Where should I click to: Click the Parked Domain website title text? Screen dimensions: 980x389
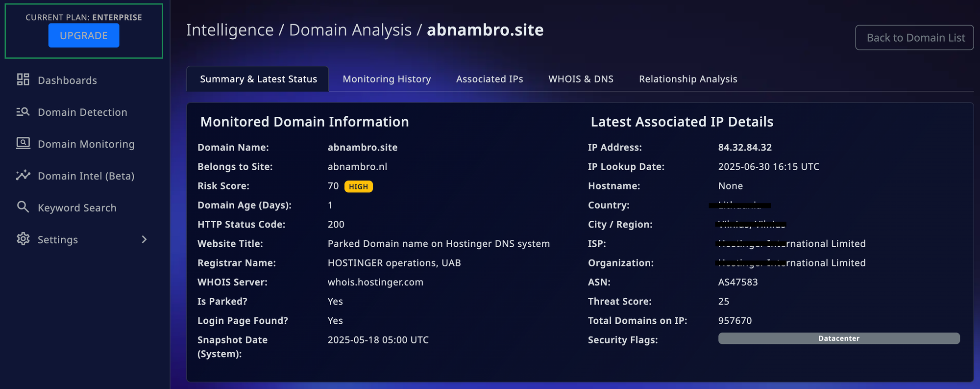pyautogui.click(x=439, y=244)
